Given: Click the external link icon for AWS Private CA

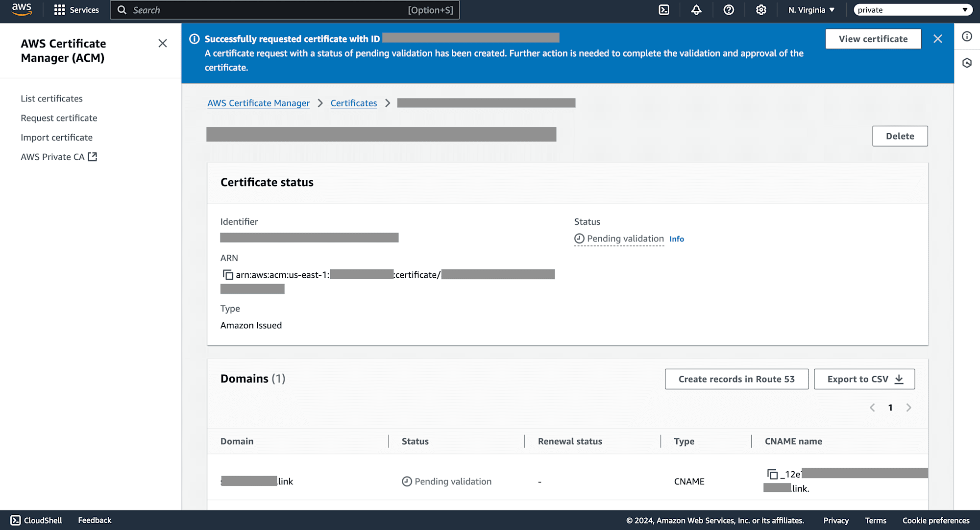Looking at the screenshot, I should 93,157.
